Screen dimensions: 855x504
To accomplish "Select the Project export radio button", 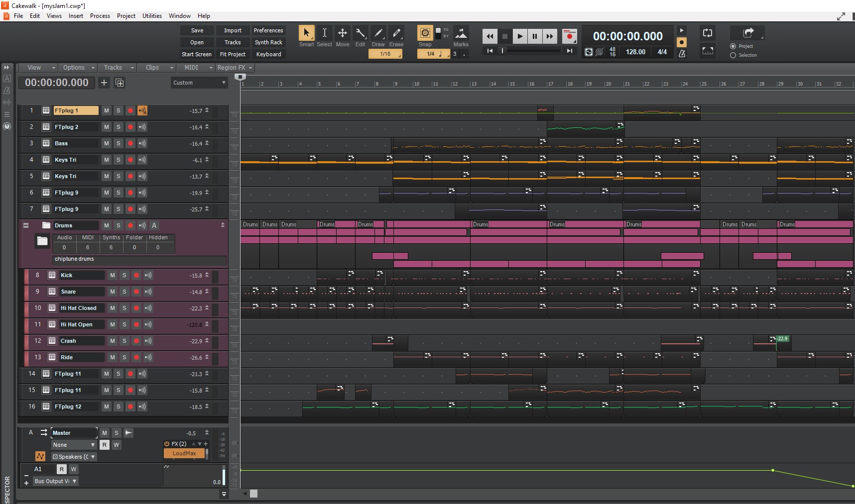I will click(x=733, y=46).
